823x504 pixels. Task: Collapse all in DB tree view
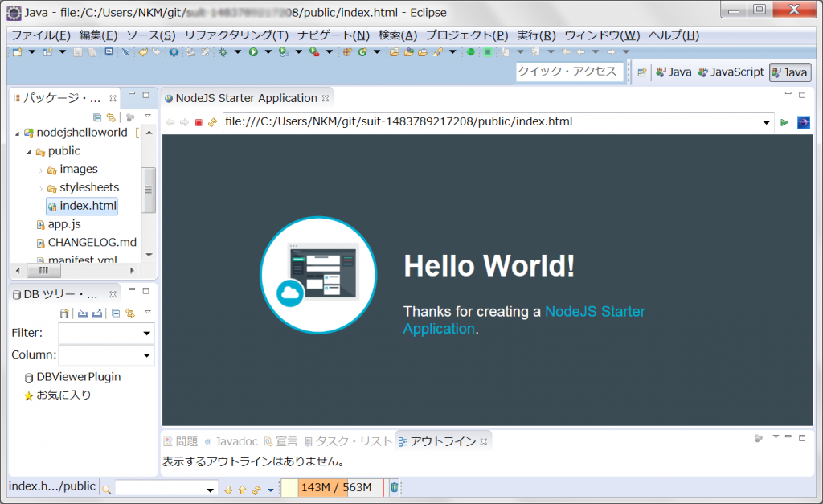click(x=116, y=313)
